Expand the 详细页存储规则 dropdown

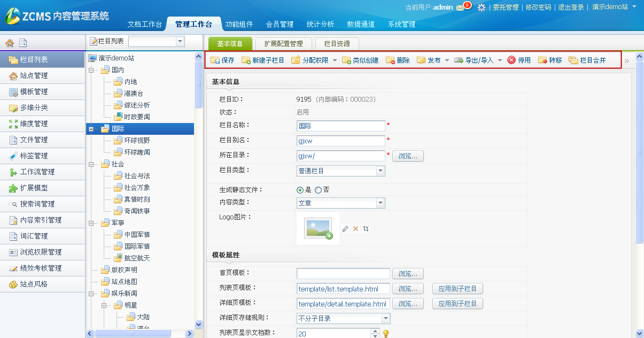coord(386,318)
